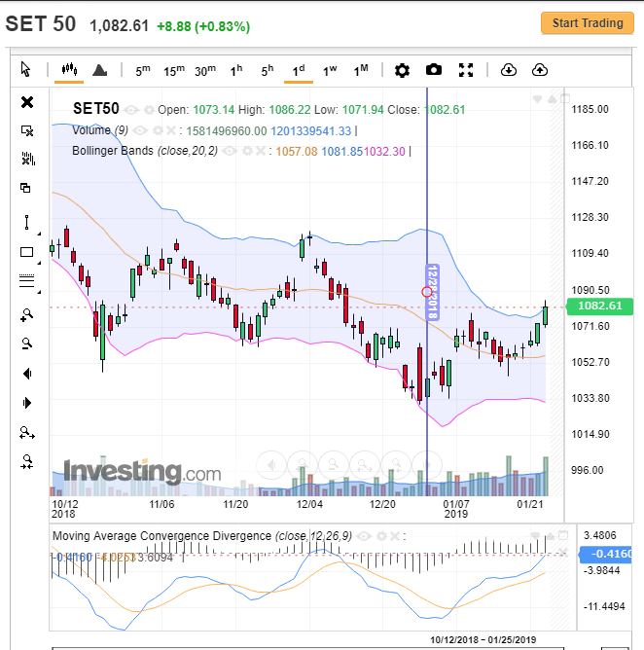This screenshot has height=650, width=644.
Task: Maximize the MACD pane
Action: coord(563,535)
